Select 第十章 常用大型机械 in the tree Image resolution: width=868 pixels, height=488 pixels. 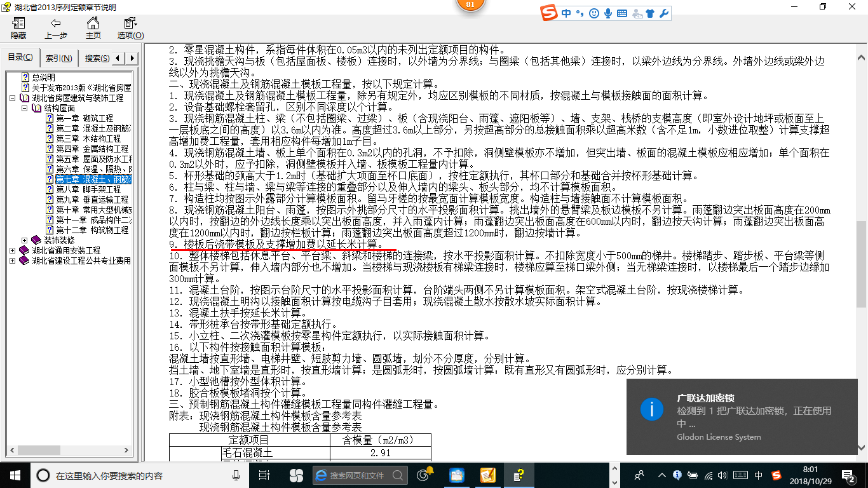point(93,210)
